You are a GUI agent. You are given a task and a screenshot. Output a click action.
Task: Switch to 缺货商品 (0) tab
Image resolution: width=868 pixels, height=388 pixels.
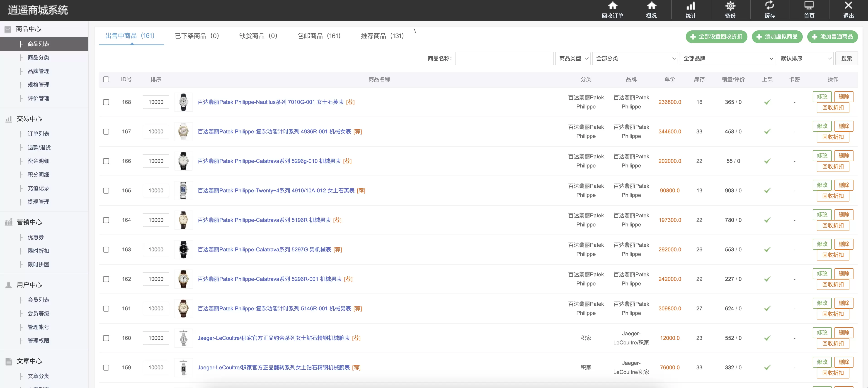click(x=258, y=36)
